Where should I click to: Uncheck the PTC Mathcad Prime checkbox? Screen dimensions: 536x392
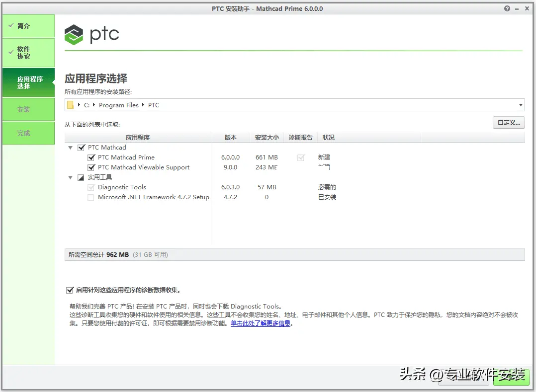pyautogui.click(x=91, y=157)
